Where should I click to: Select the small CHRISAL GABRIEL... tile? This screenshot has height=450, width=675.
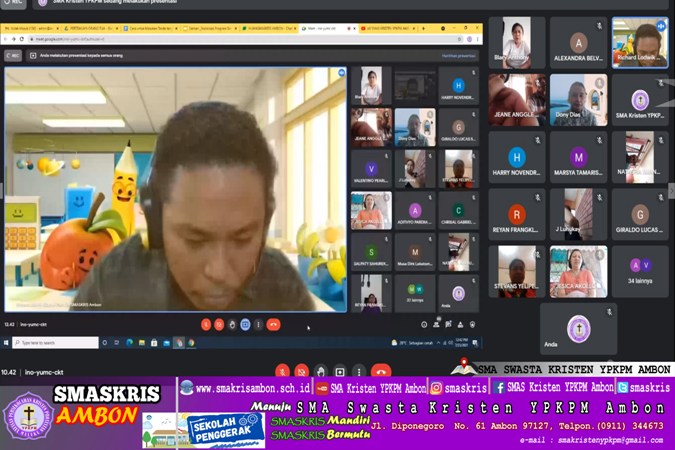coord(458,211)
